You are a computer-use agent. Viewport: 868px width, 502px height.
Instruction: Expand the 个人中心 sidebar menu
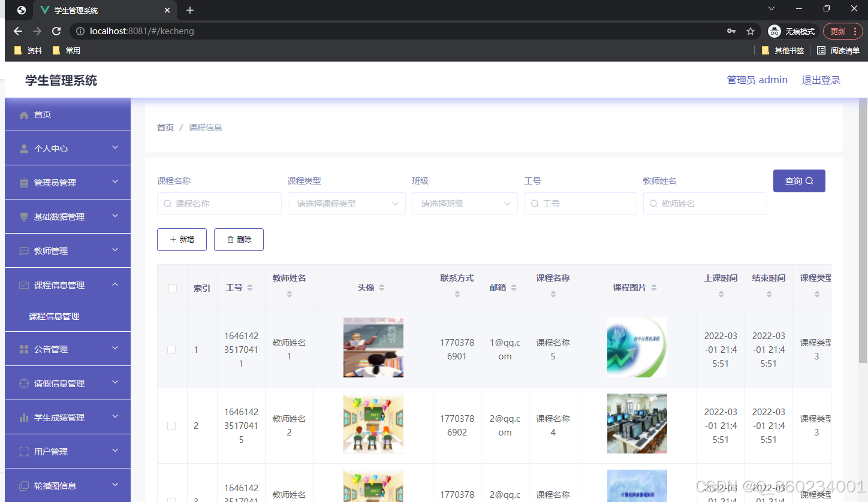68,148
